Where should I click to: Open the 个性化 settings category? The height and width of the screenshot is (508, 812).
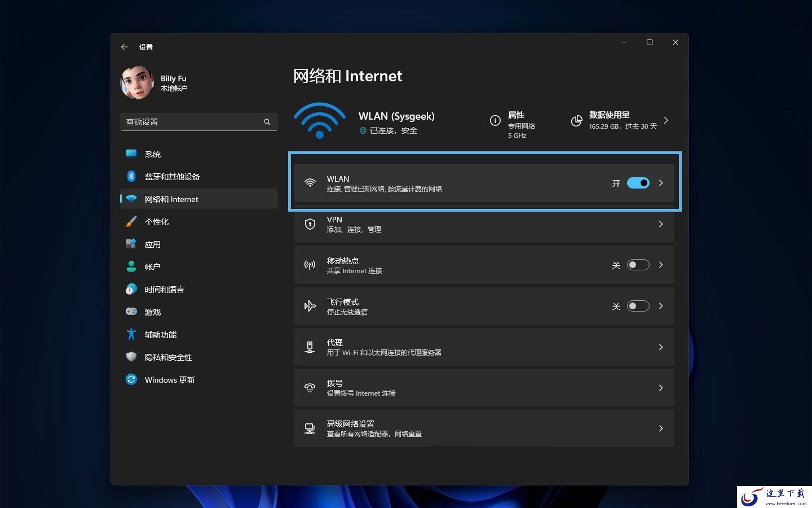[x=199, y=221]
